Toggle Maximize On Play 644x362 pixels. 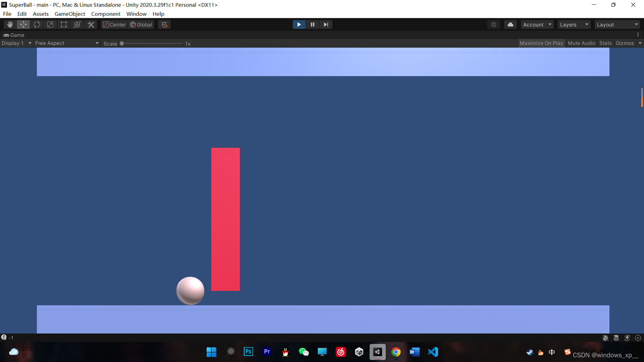(541, 43)
